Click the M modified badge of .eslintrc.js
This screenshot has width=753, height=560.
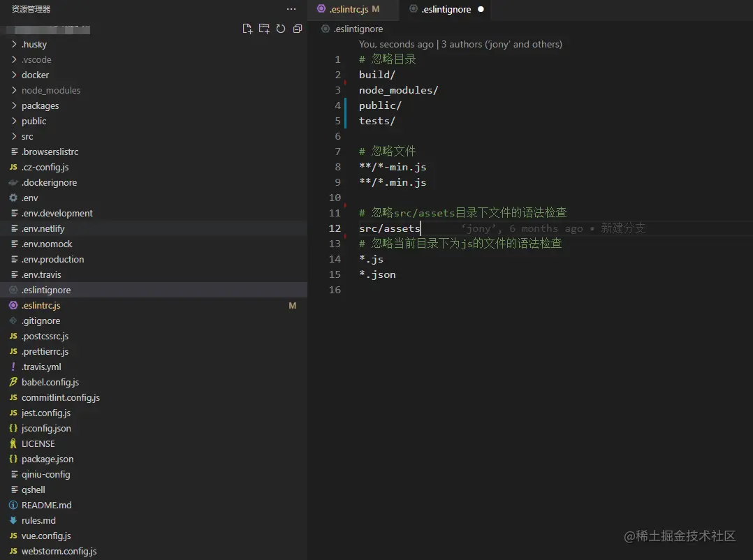[293, 306]
